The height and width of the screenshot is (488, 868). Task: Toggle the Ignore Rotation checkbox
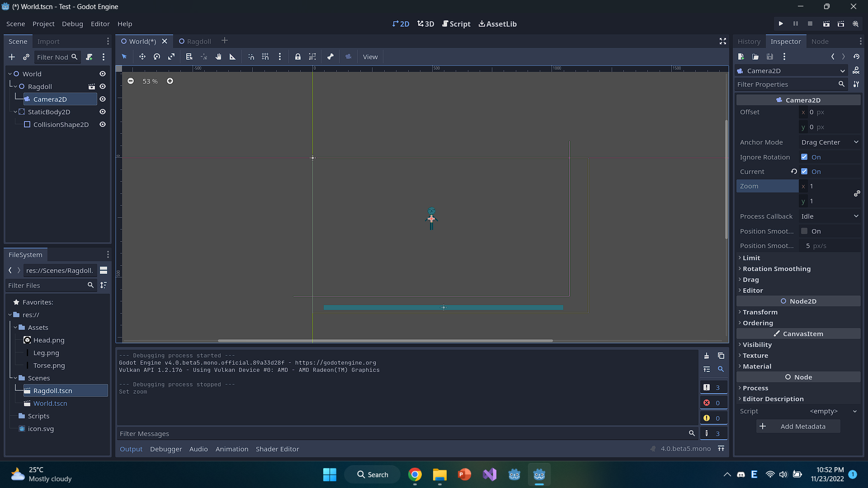(804, 157)
